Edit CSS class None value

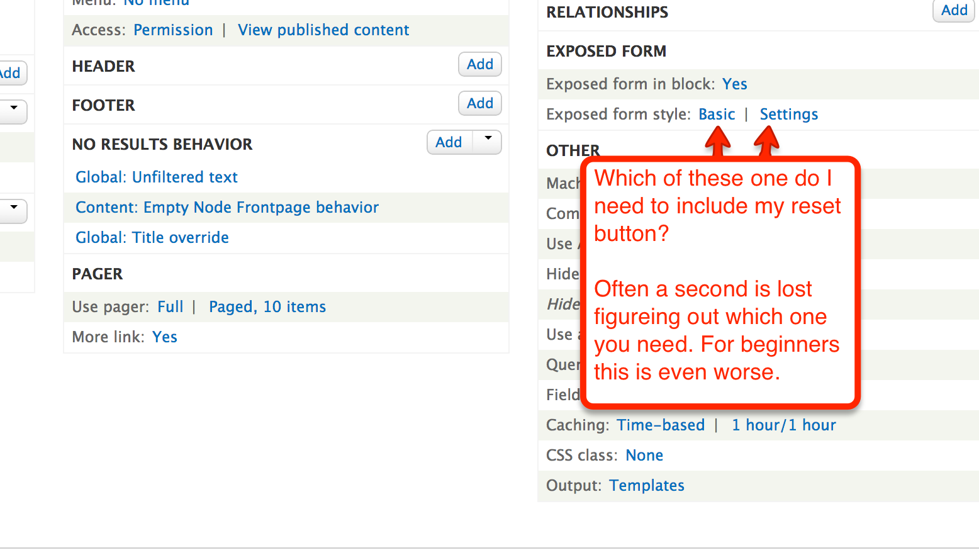tap(644, 456)
